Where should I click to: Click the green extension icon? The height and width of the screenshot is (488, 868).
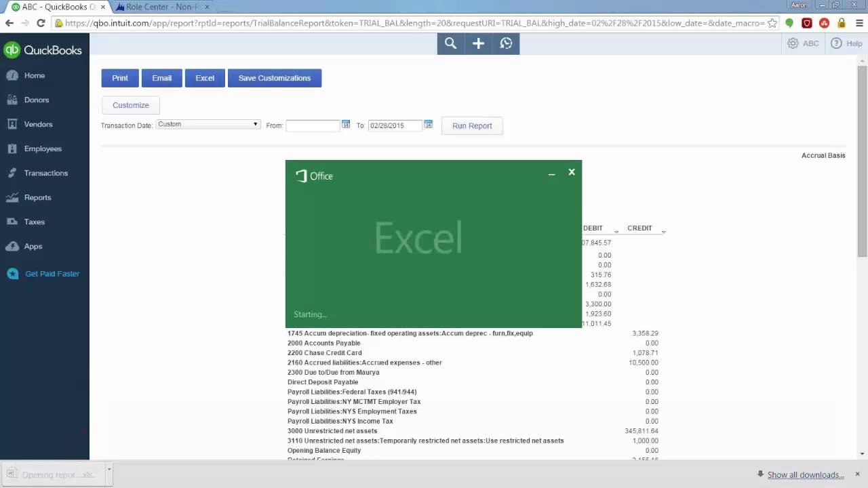pyautogui.click(x=789, y=23)
